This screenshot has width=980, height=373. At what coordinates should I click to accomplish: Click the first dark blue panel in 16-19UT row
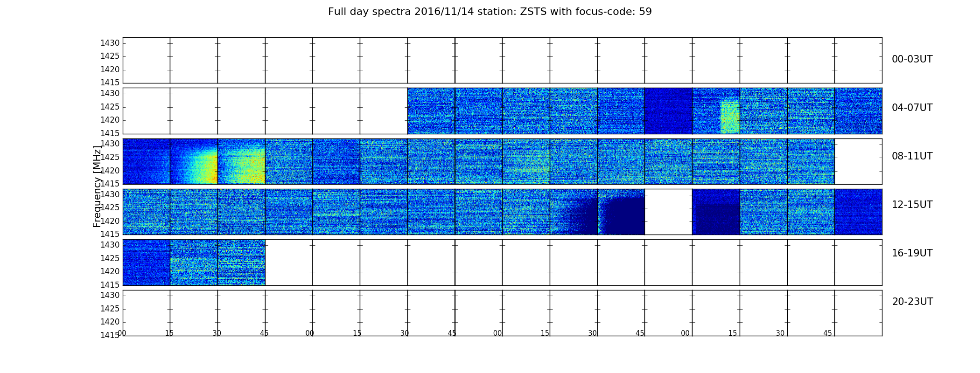(x=146, y=262)
